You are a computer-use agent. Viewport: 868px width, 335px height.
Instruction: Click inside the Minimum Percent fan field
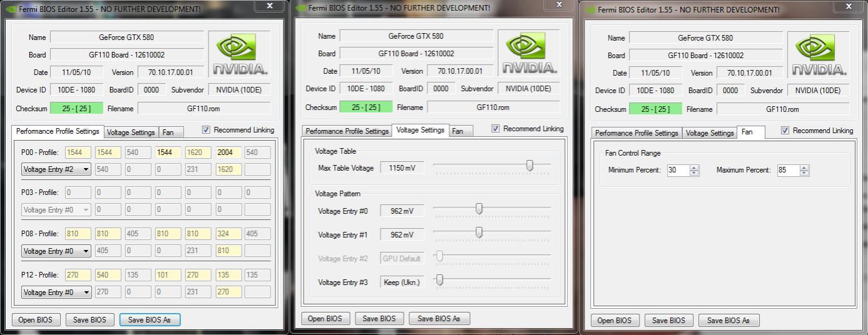pyautogui.click(x=678, y=170)
